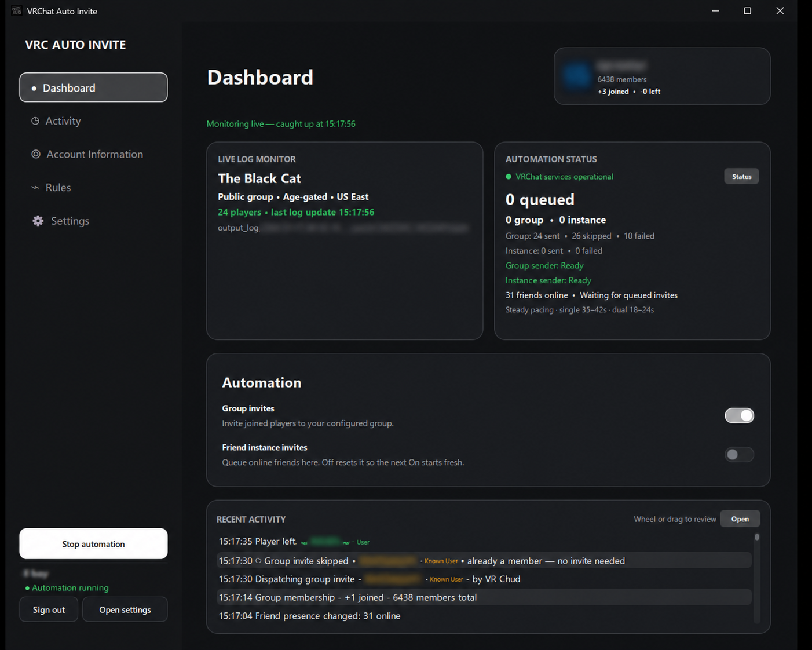The image size is (812, 650).
Task: Click the blurred group avatar thumbnail
Action: (x=577, y=76)
